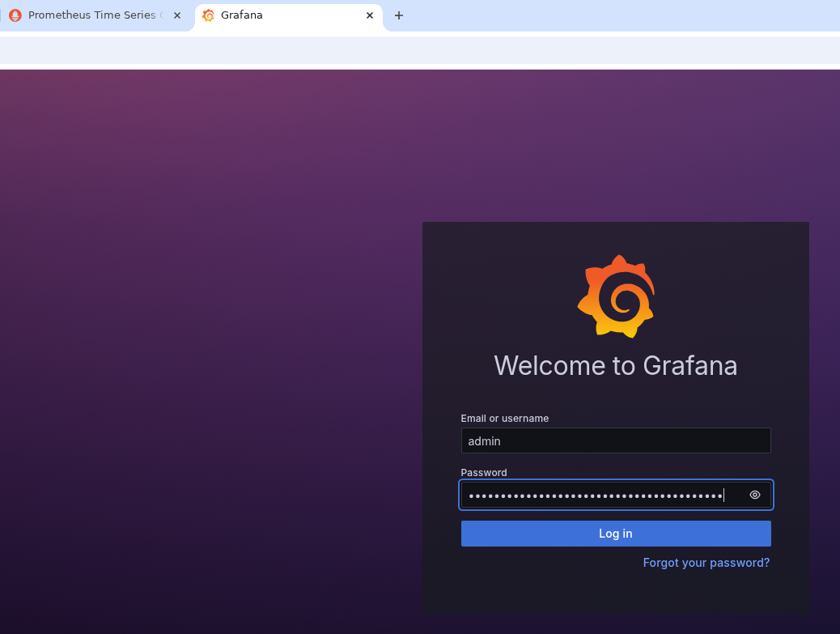Click the Grafana swirl logo
The image size is (840, 634).
[616, 296]
